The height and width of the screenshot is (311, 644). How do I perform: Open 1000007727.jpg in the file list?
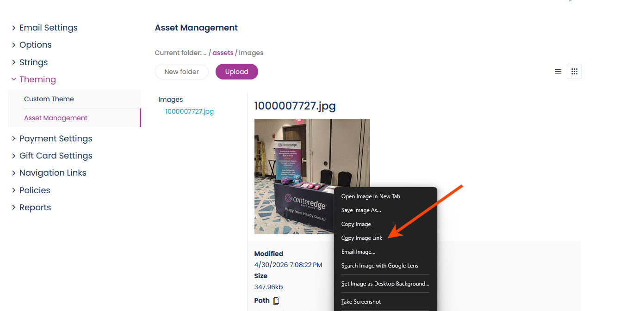tap(190, 111)
